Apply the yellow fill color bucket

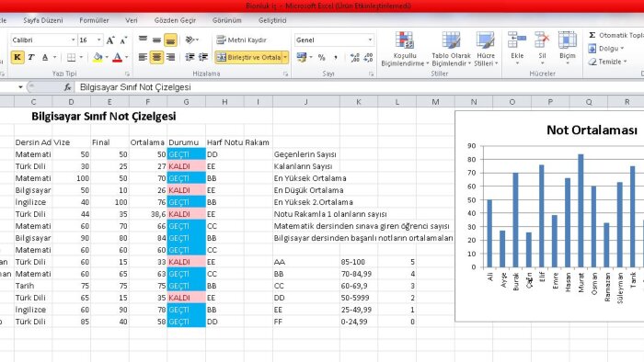tap(98, 57)
